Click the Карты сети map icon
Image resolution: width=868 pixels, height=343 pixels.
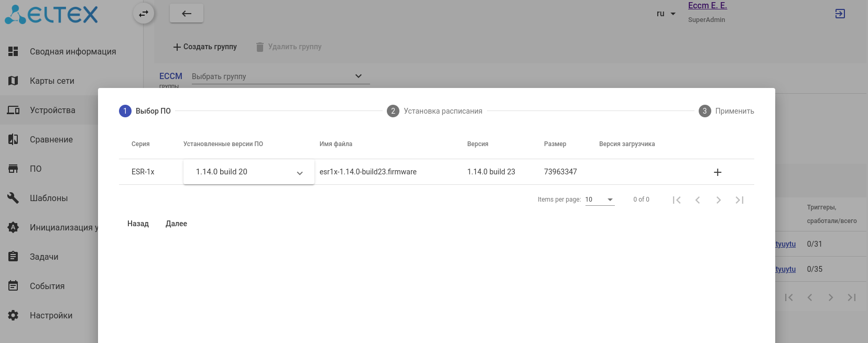13,81
